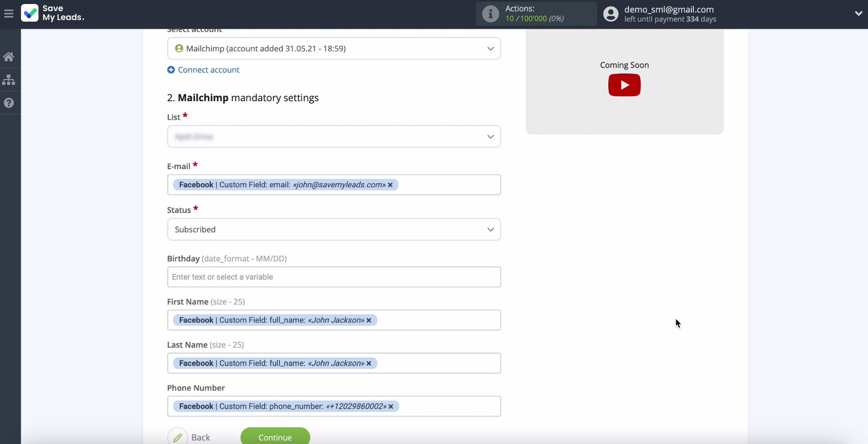Click the green Continue button
This screenshot has width=868, height=444.
(275, 436)
